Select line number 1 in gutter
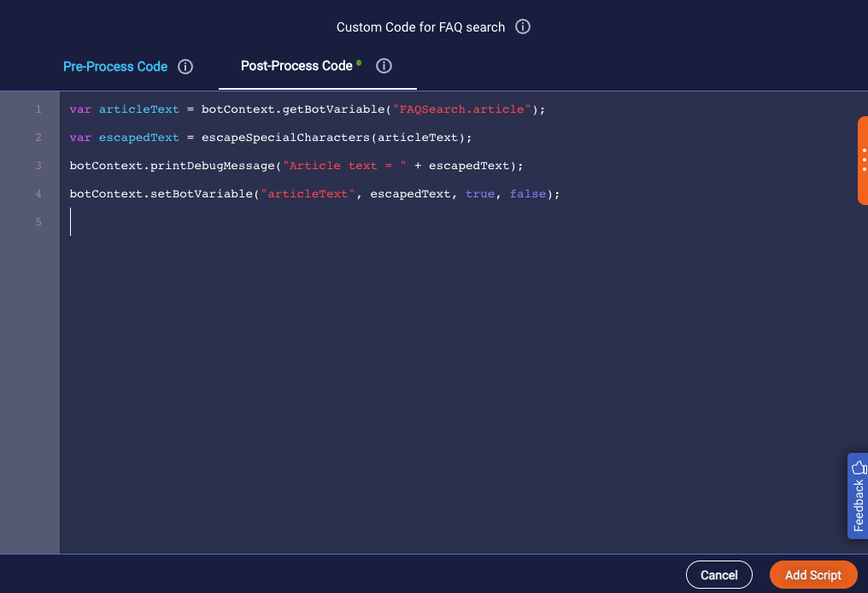Viewport: 868px width, 593px height. [38, 109]
